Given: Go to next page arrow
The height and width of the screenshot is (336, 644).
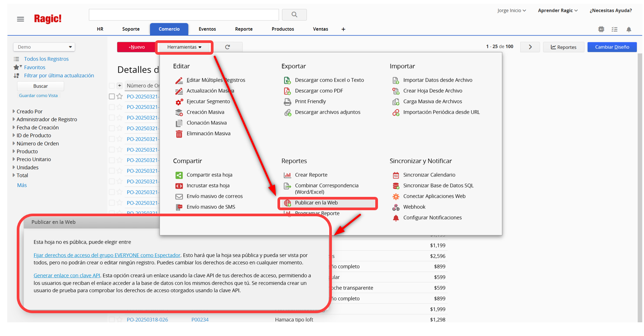Looking at the screenshot, I should [x=530, y=47].
